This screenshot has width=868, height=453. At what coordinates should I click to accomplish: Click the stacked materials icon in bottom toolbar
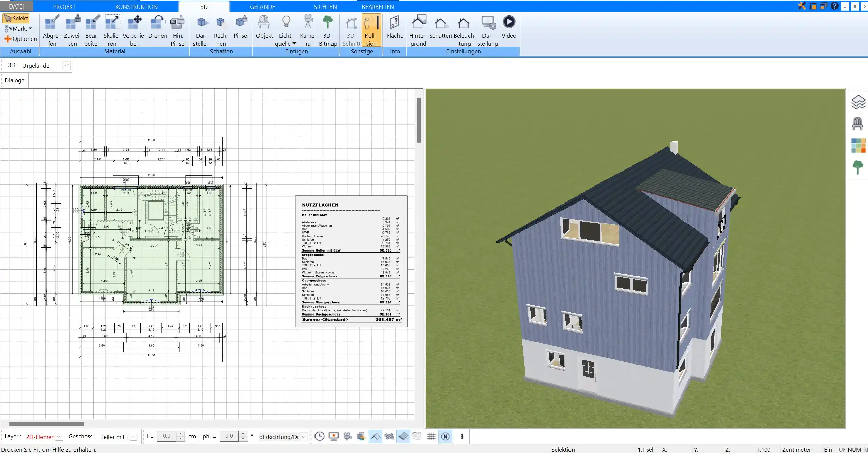coord(361,436)
